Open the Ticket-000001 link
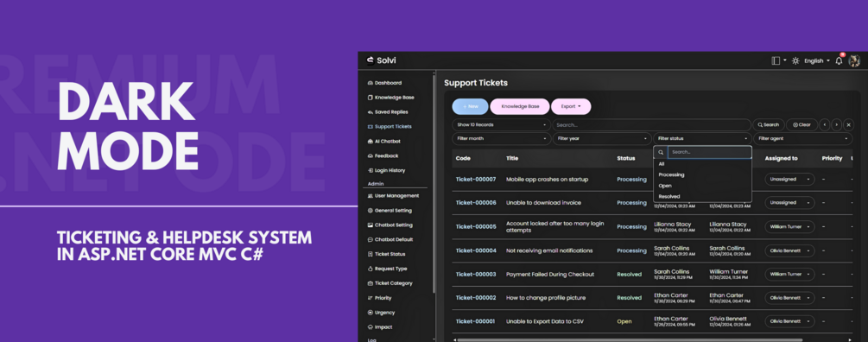 tap(476, 321)
